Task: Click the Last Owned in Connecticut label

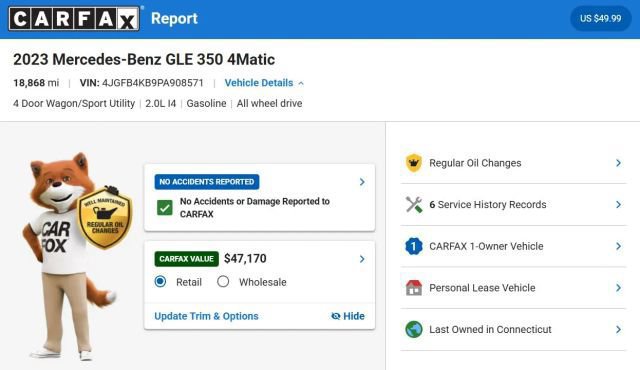Action: [490, 329]
